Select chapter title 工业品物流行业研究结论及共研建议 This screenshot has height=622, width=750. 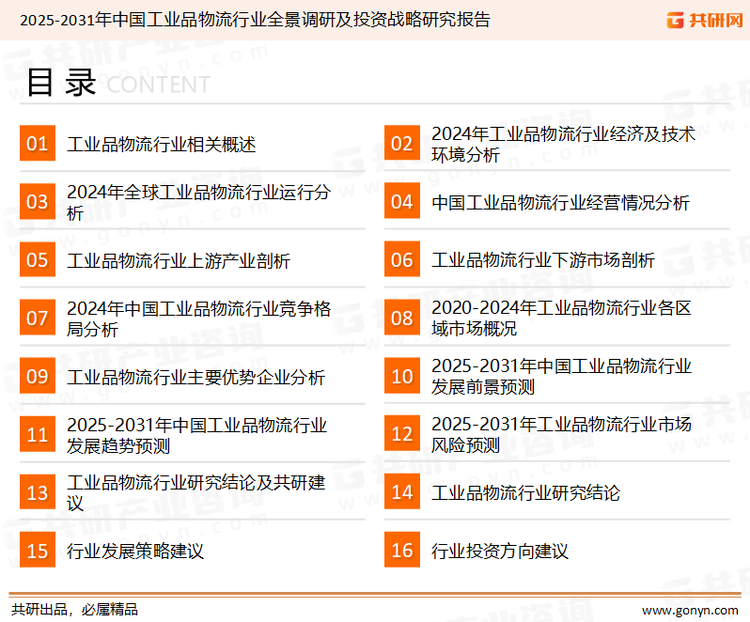196,493
